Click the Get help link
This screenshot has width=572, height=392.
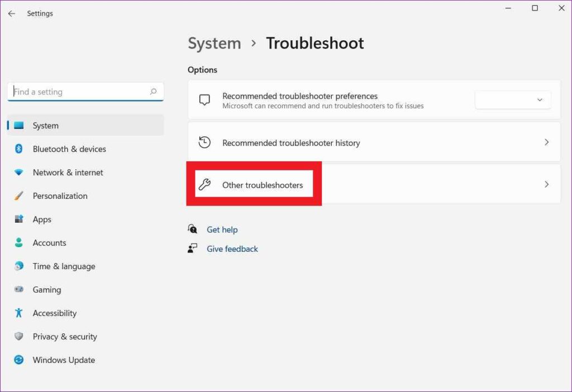tap(222, 230)
